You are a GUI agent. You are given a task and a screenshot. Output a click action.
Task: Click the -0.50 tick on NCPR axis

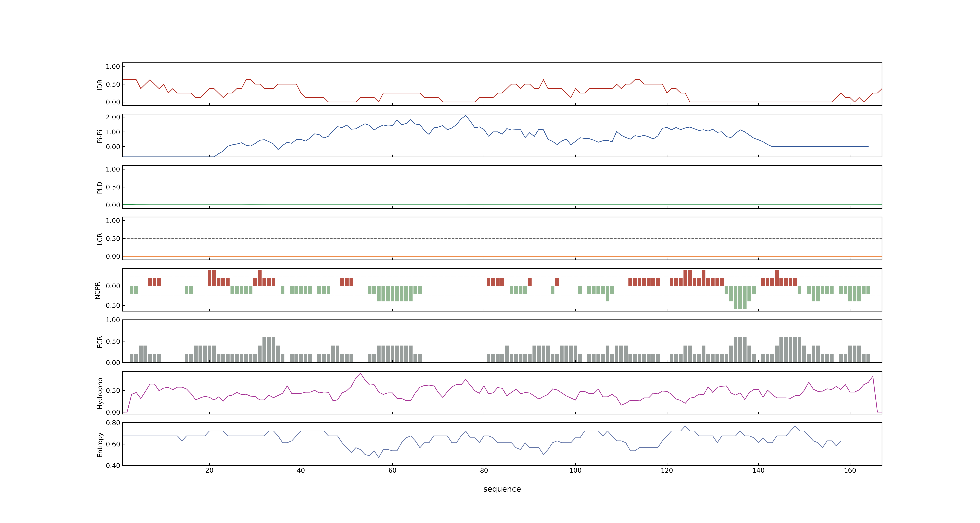click(x=111, y=306)
